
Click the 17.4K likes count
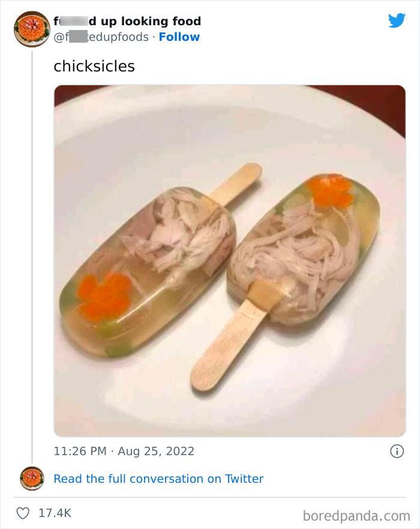(54, 513)
